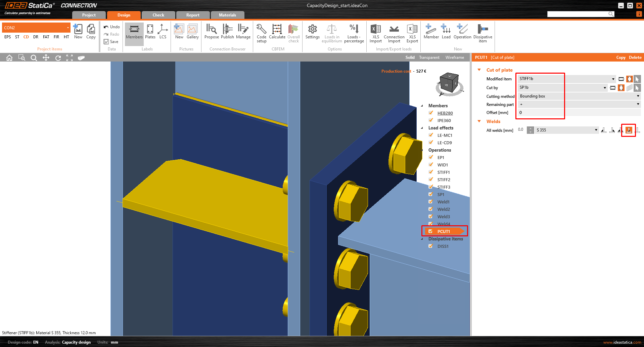This screenshot has height=347, width=644.
Task: Click the Delete button for PCUT1
Action: click(x=635, y=57)
